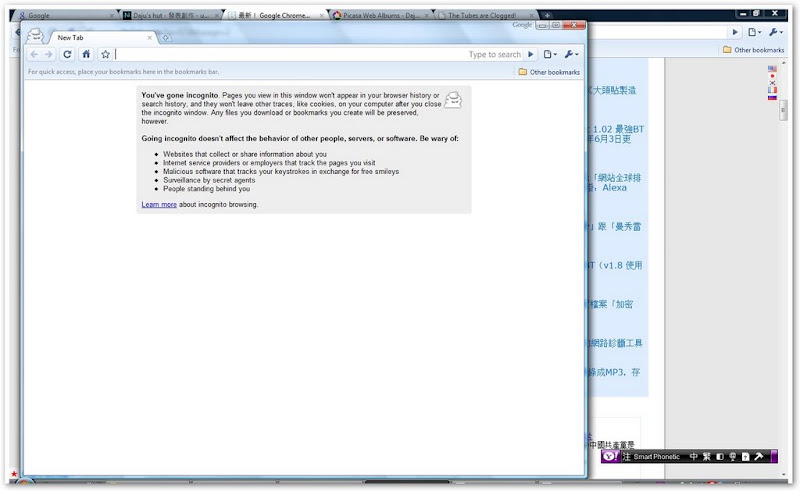Open the background link mentioning Alexa
Image resolution: width=800 pixels, height=491 pixels.
coord(614,183)
